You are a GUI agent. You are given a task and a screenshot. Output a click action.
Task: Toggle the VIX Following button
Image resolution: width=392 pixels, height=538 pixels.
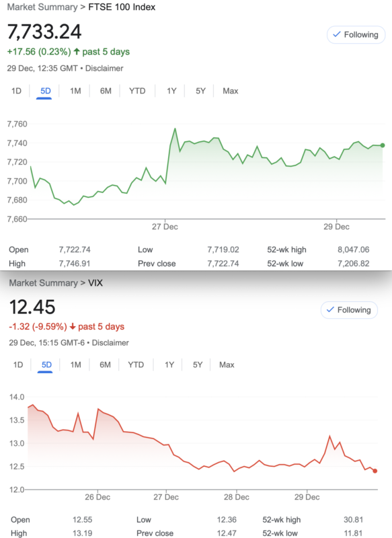pos(349,310)
